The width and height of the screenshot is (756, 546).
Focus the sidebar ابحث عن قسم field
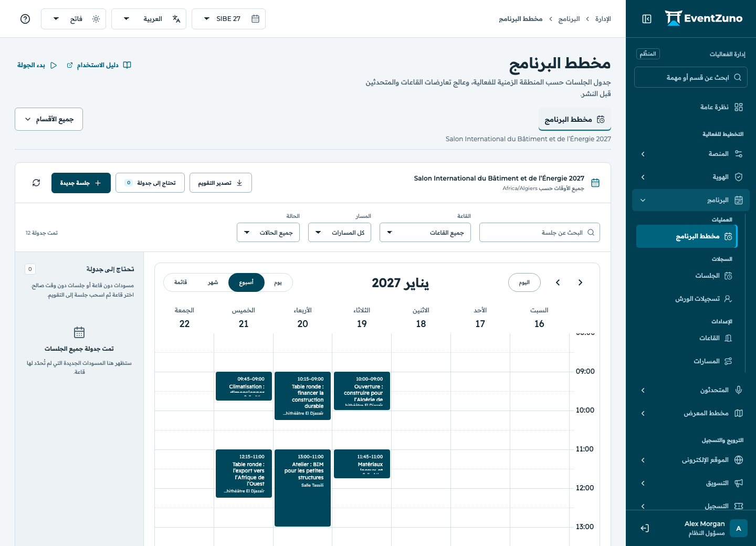(x=691, y=77)
